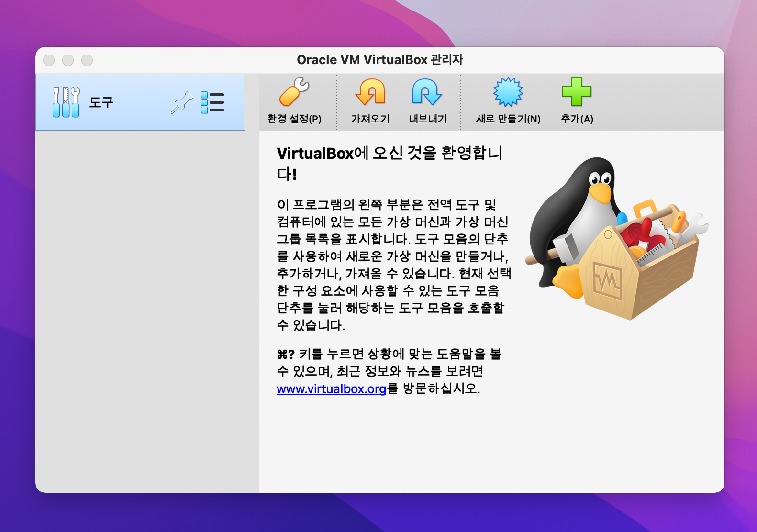Add a VM with the green plus (추가)
Image resolution: width=757 pixels, height=532 pixels.
pos(577,92)
